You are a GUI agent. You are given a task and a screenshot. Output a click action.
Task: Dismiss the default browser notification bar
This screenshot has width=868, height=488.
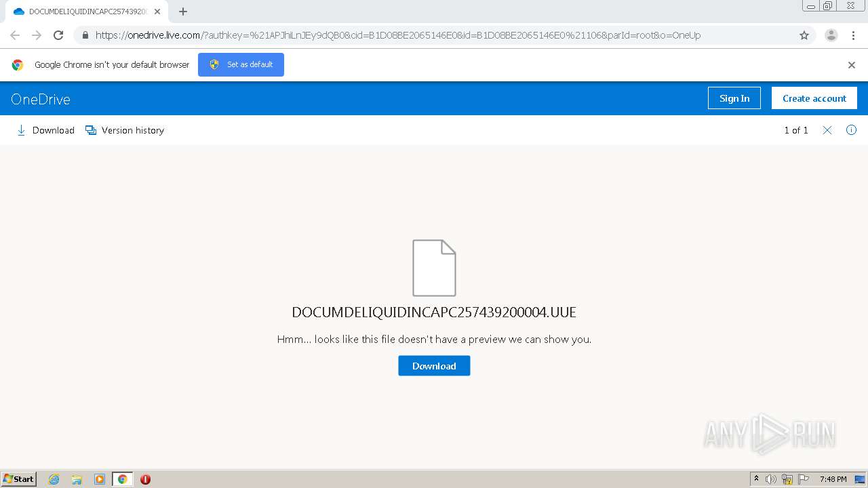click(852, 65)
